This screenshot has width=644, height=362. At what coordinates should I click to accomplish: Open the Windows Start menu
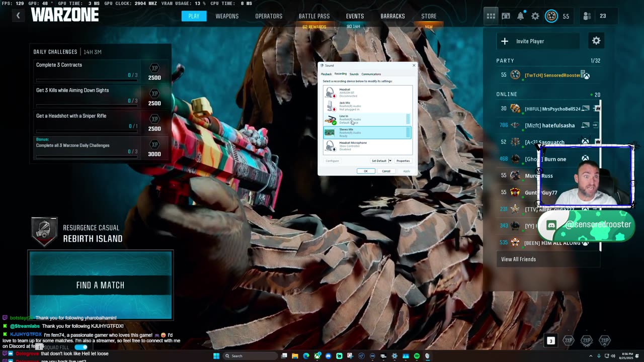tap(216, 356)
